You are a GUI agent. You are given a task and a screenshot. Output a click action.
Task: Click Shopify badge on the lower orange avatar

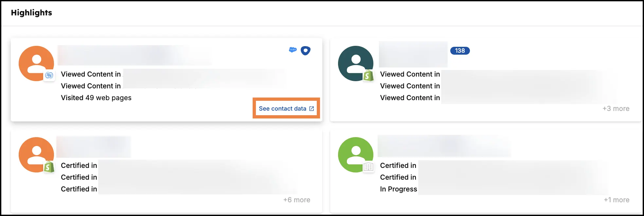49,167
